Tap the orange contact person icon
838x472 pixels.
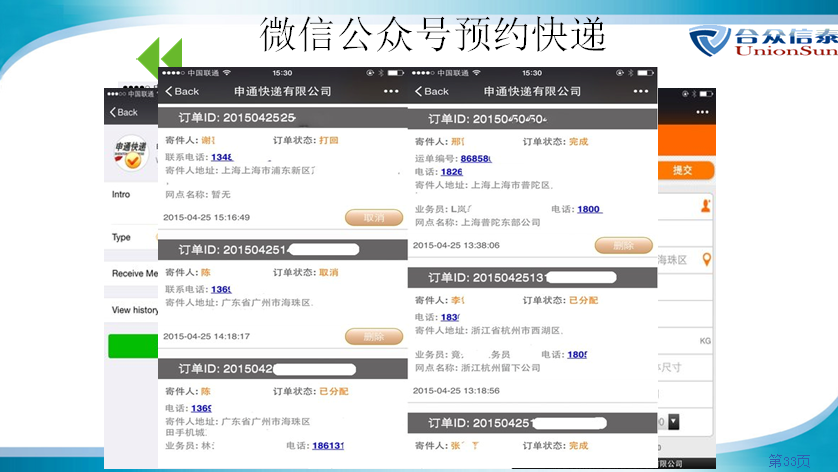pos(706,206)
